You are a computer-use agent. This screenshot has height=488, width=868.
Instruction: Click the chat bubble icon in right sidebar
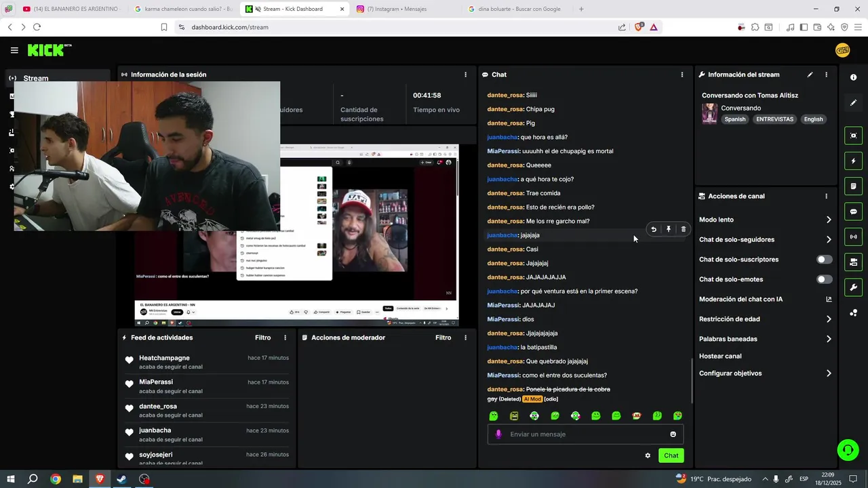[x=854, y=211]
